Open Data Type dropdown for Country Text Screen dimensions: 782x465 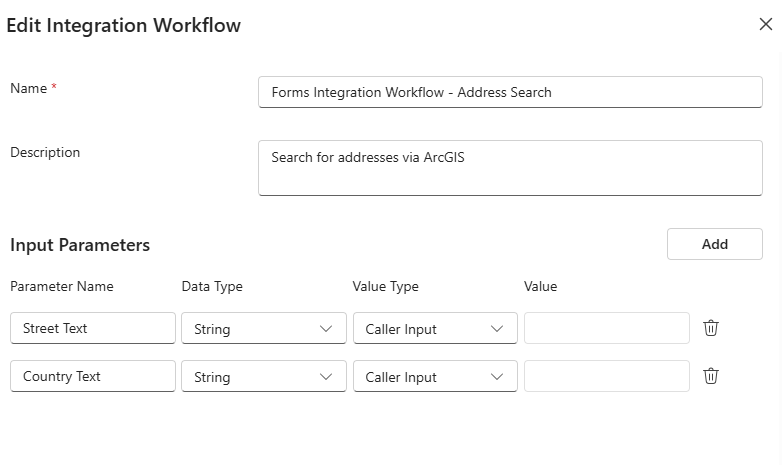264,377
